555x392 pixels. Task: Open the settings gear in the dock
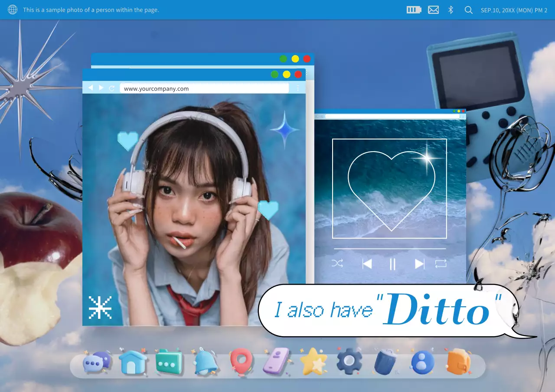point(349,361)
